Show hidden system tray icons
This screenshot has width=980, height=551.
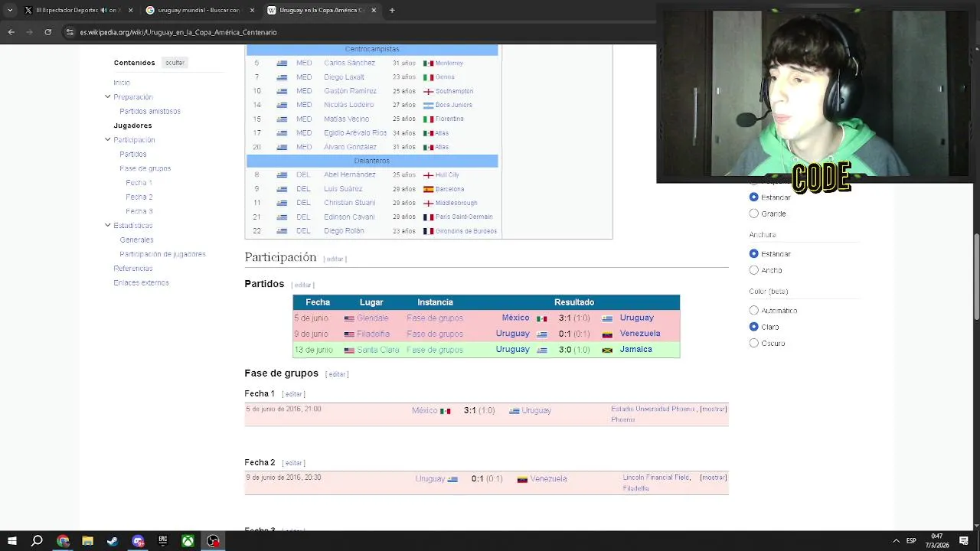[x=896, y=541]
